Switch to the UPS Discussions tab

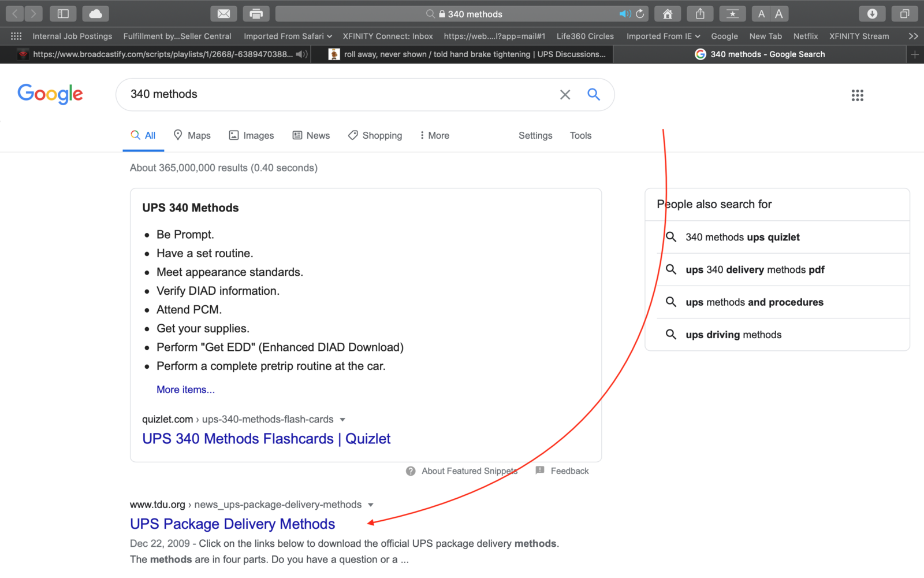tap(462, 54)
